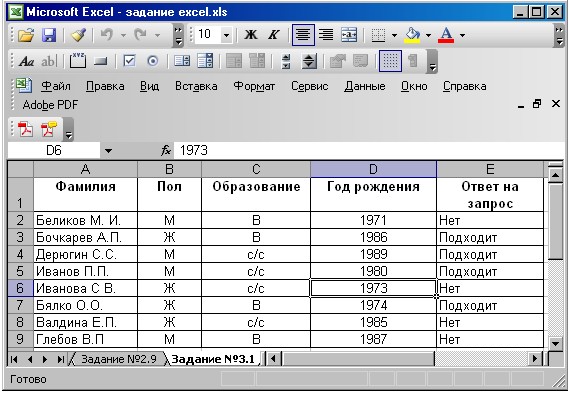This screenshot has height=393, width=568.
Task: Open the Name Box dropdown next to D6
Action: coord(108,150)
